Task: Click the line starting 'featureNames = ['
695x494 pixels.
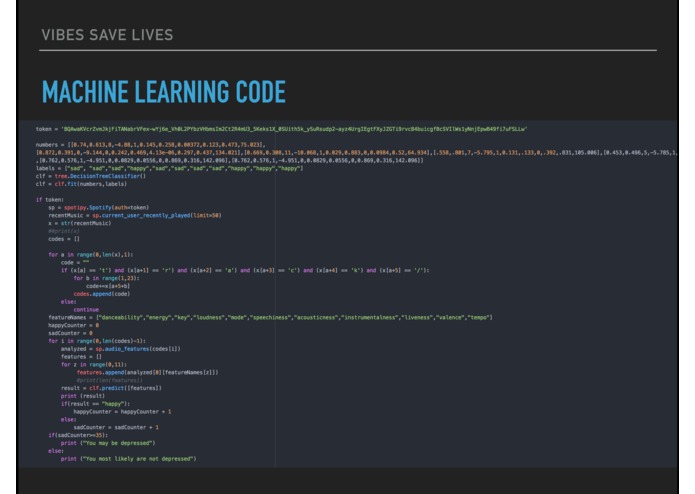Action: (x=270, y=318)
